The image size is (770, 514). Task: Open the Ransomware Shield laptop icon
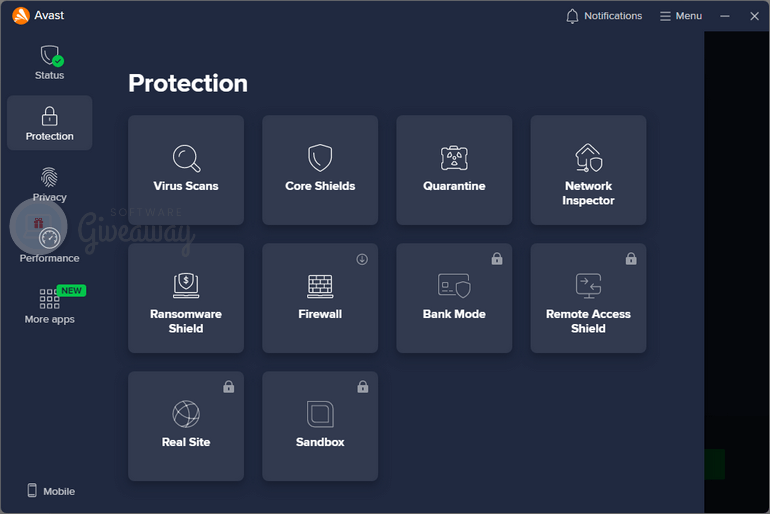(x=186, y=286)
